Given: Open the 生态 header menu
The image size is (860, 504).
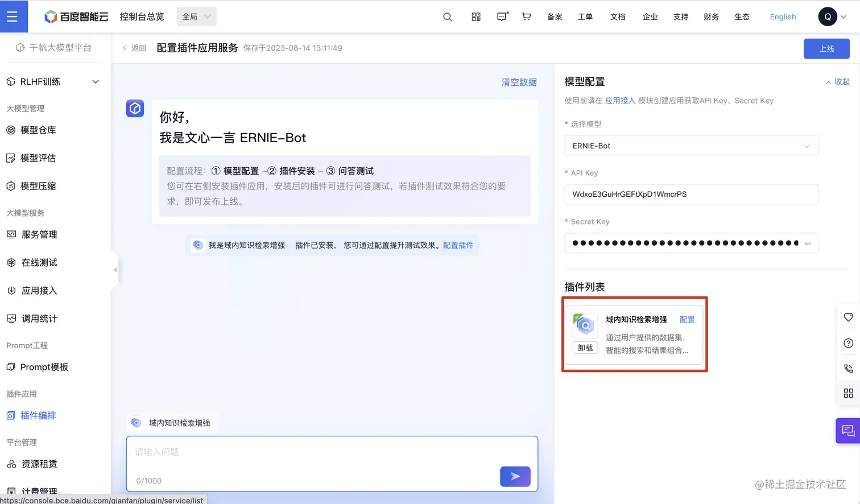Looking at the screenshot, I should pyautogui.click(x=742, y=16).
